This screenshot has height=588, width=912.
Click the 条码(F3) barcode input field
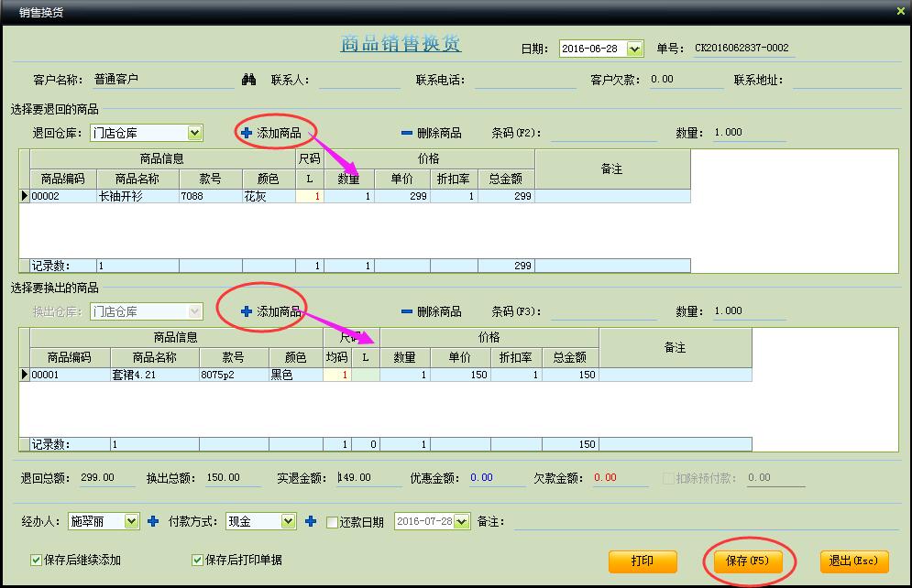(x=604, y=311)
